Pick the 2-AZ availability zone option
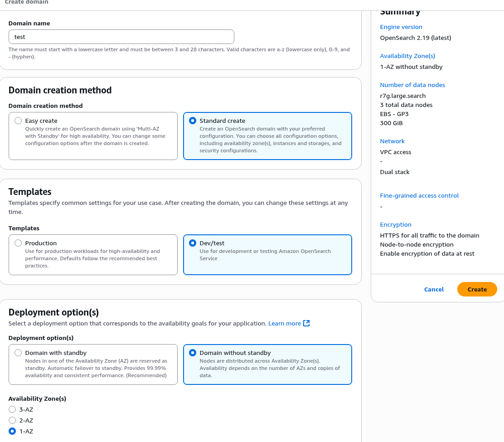Image resolution: width=504 pixels, height=442 pixels. [12, 420]
